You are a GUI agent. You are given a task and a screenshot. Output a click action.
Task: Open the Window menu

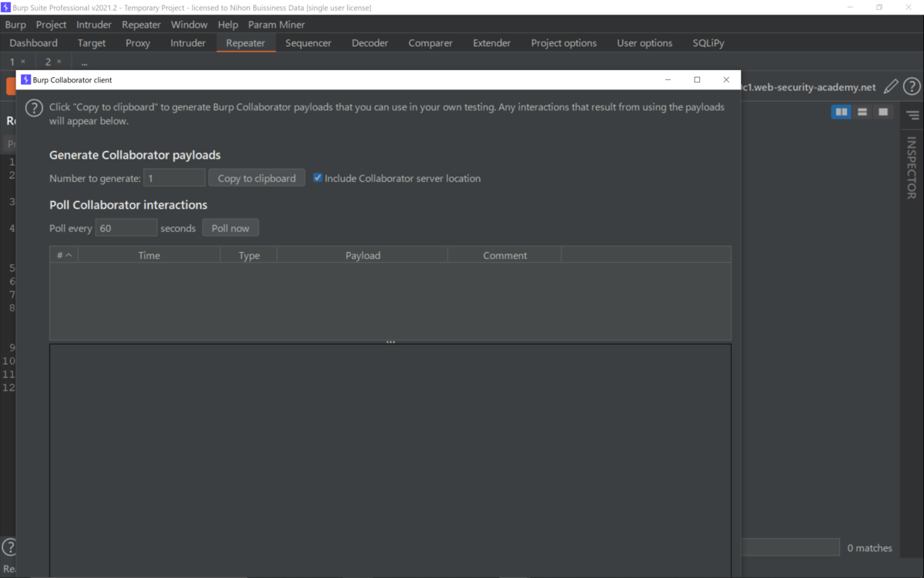(x=189, y=25)
